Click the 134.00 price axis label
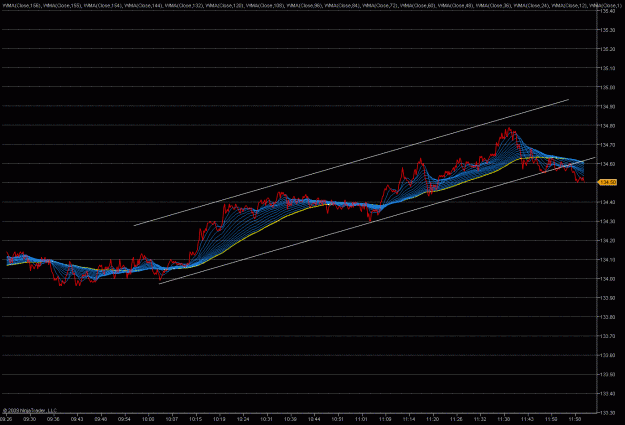 pyautogui.click(x=607, y=279)
